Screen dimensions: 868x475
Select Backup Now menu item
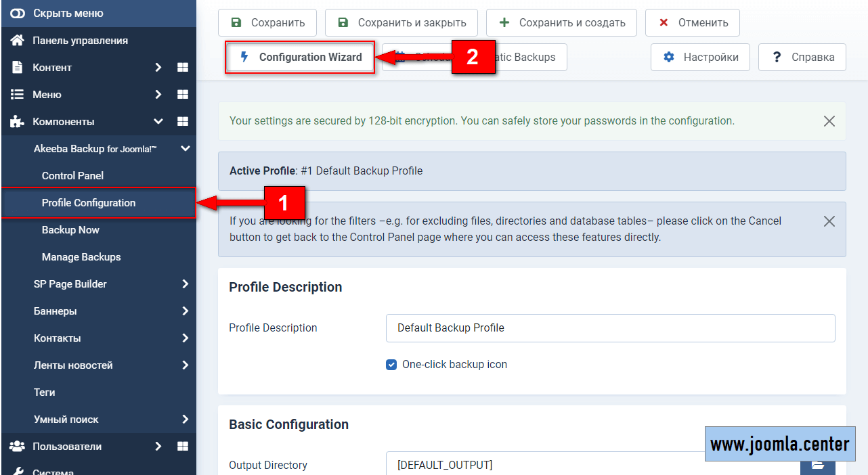[70, 230]
